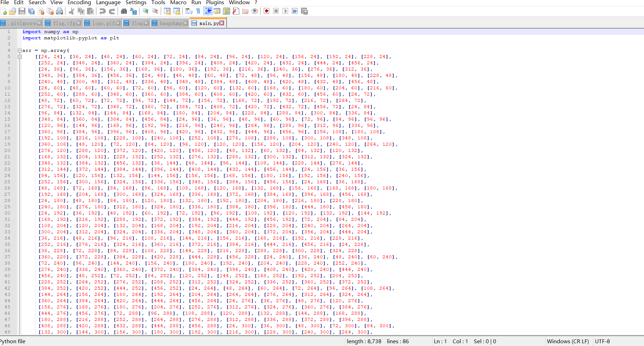The height and width of the screenshot is (346, 644).
Task: Click the Close All documents icon
Action: pyautogui.click(x=50, y=11)
